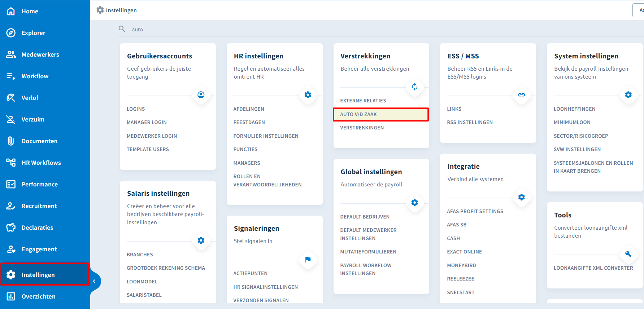Open FEESTDAGEN settings

point(249,122)
